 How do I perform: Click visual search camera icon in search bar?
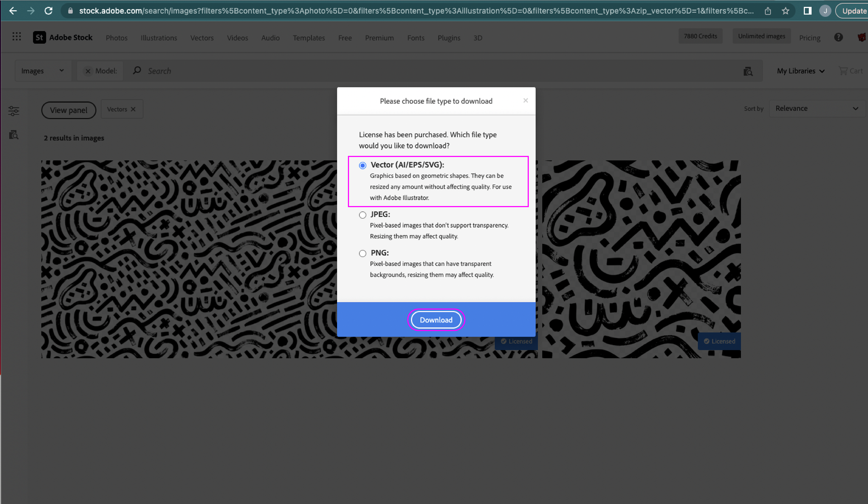point(748,71)
